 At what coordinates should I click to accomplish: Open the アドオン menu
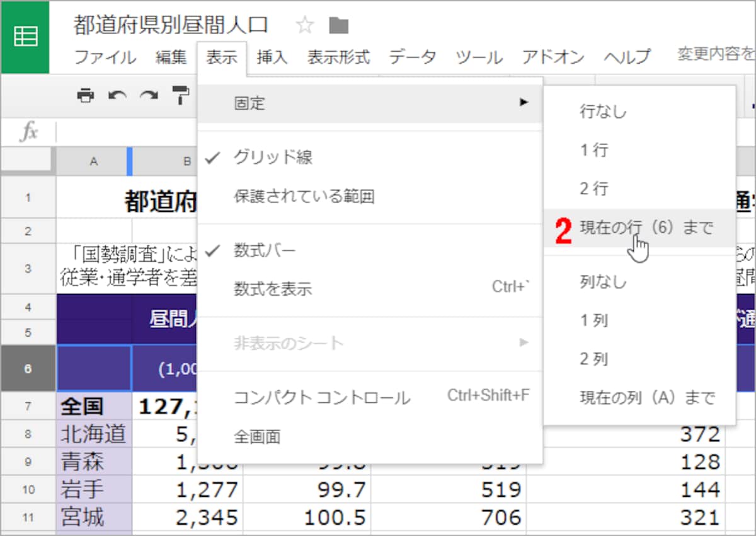pos(553,57)
